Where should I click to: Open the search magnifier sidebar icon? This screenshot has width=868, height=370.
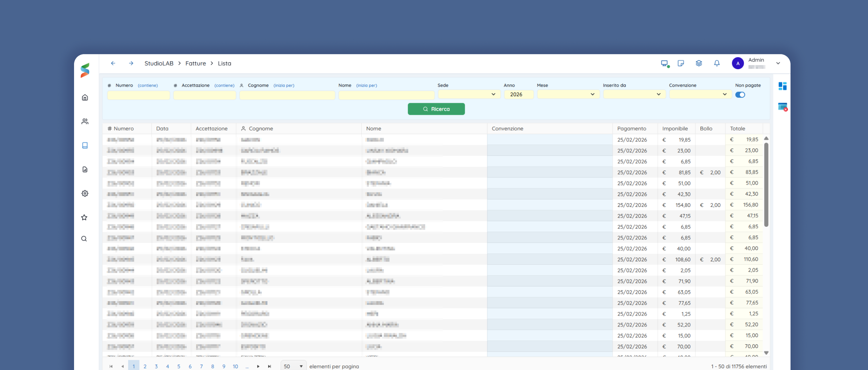(84, 239)
